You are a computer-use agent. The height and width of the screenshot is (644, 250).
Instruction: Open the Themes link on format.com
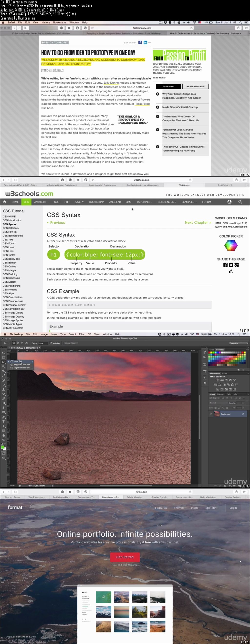(179, 508)
